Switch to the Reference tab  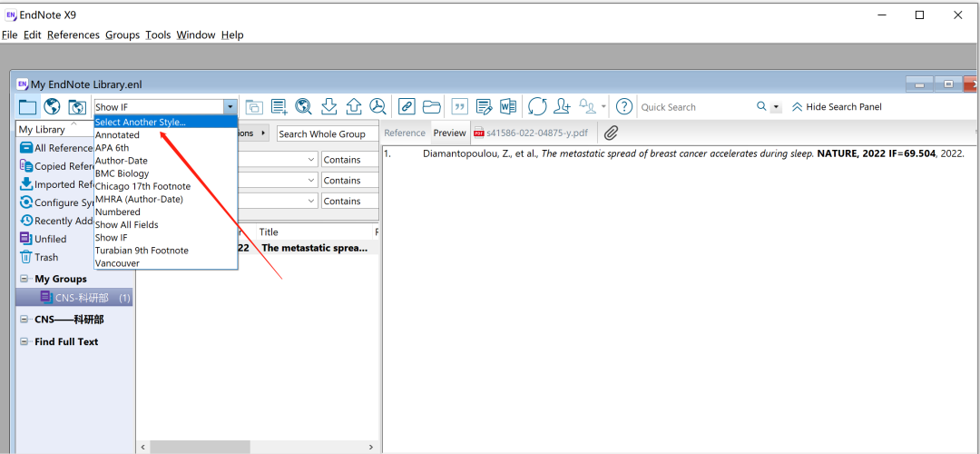405,133
